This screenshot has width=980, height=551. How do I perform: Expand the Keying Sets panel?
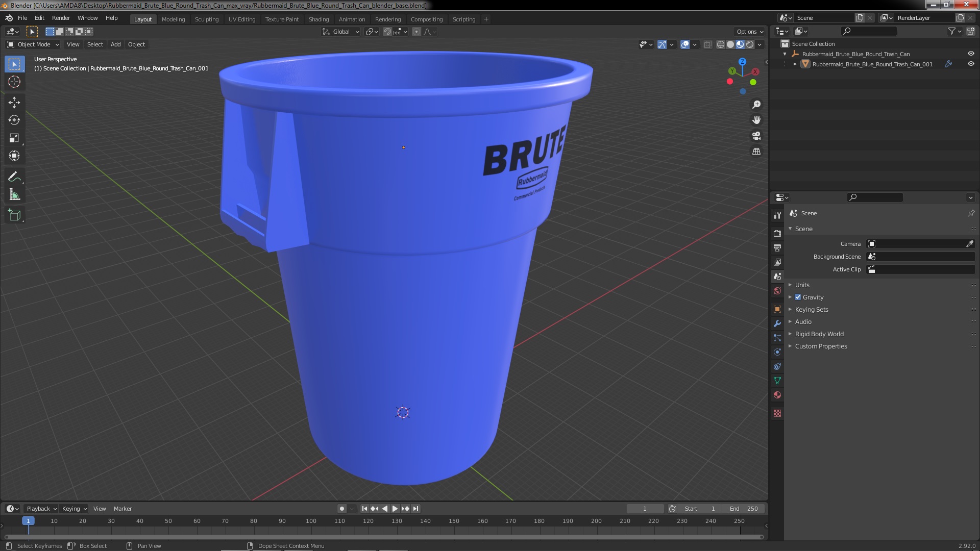(x=811, y=309)
